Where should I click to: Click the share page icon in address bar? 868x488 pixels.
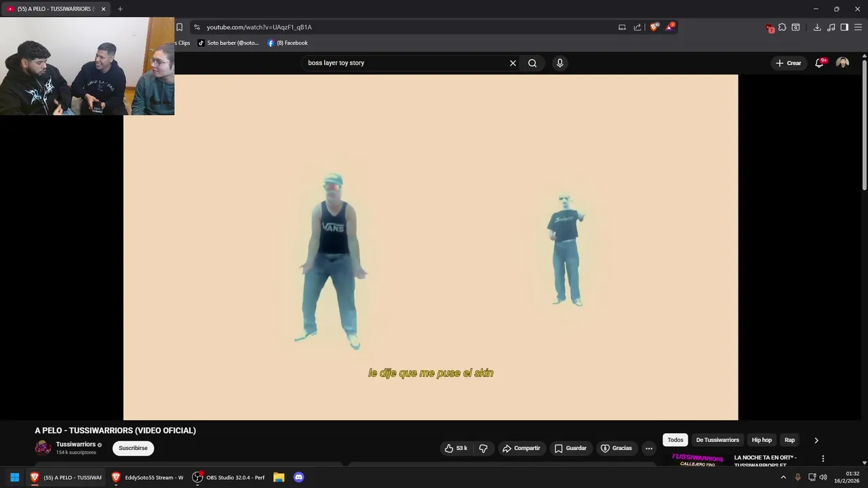[637, 27]
